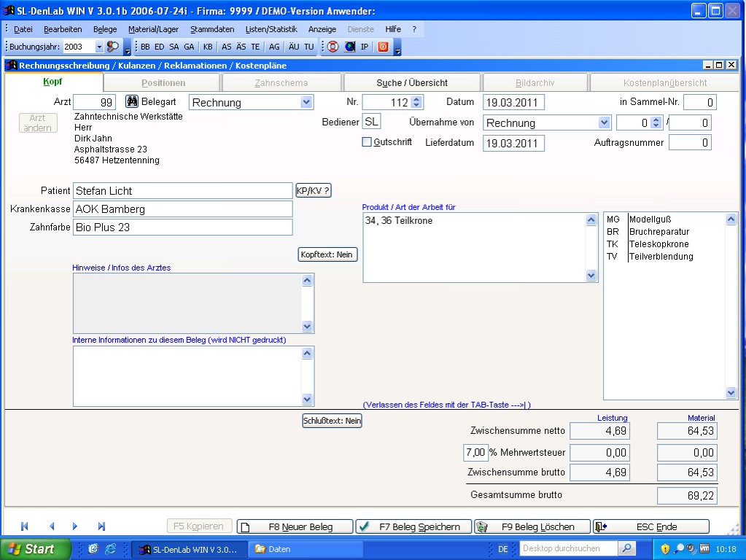This screenshot has width=746, height=560.
Task: Click the Kopftext: Nein button
Action: (x=327, y=254)
